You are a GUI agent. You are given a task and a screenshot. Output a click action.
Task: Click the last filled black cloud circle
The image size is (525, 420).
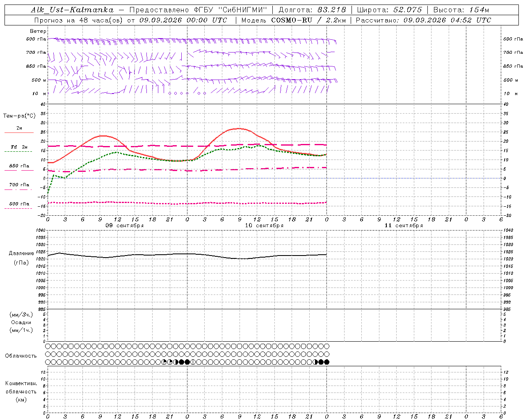tap(327, 362)
